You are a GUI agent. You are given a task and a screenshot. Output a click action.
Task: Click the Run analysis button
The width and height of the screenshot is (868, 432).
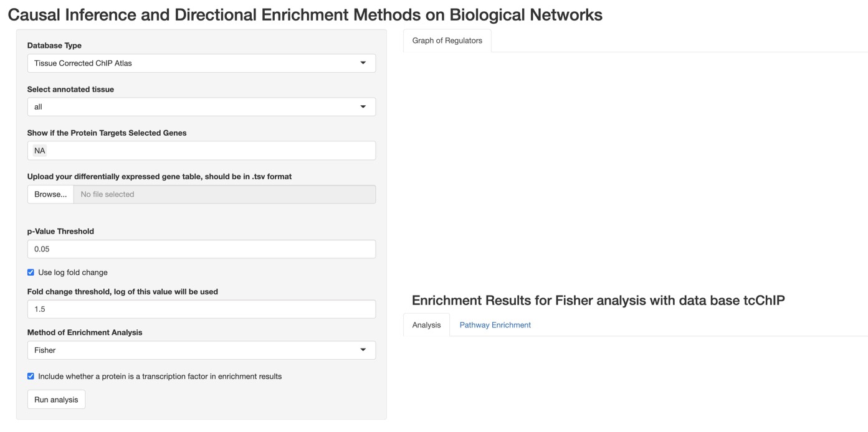56,400
